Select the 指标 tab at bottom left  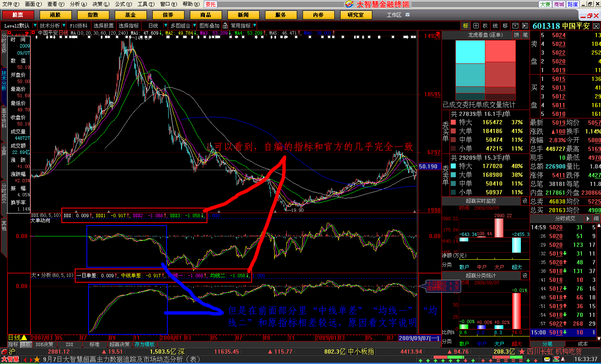(13, 344)
